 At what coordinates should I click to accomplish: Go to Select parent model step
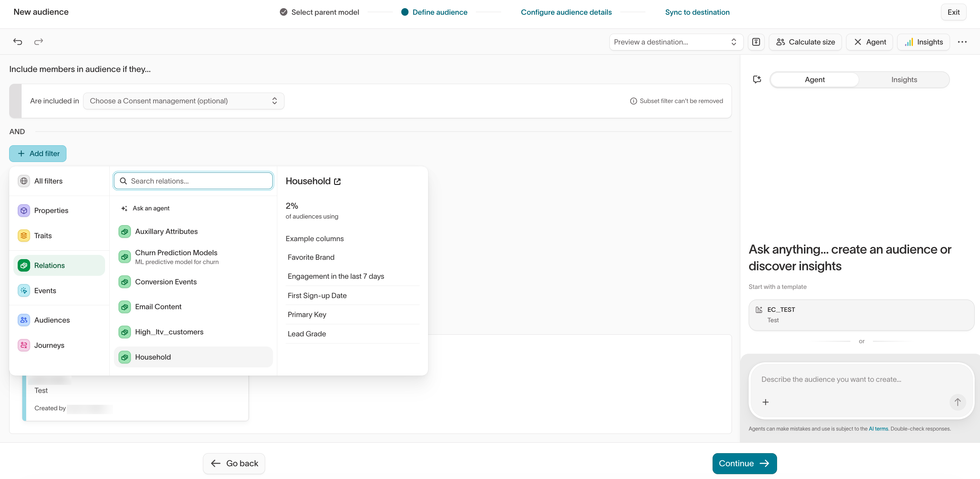tap(319, 12)
